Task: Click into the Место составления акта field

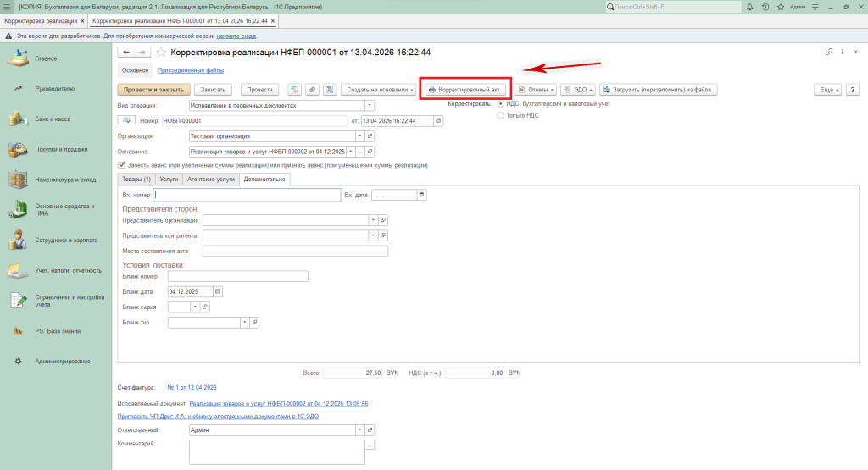Action: tap(295, 251)
